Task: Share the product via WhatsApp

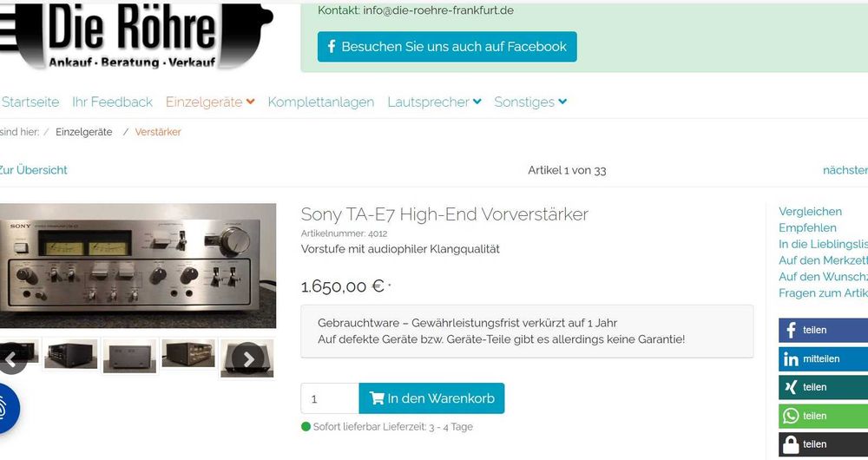Action: pos(823,417)
